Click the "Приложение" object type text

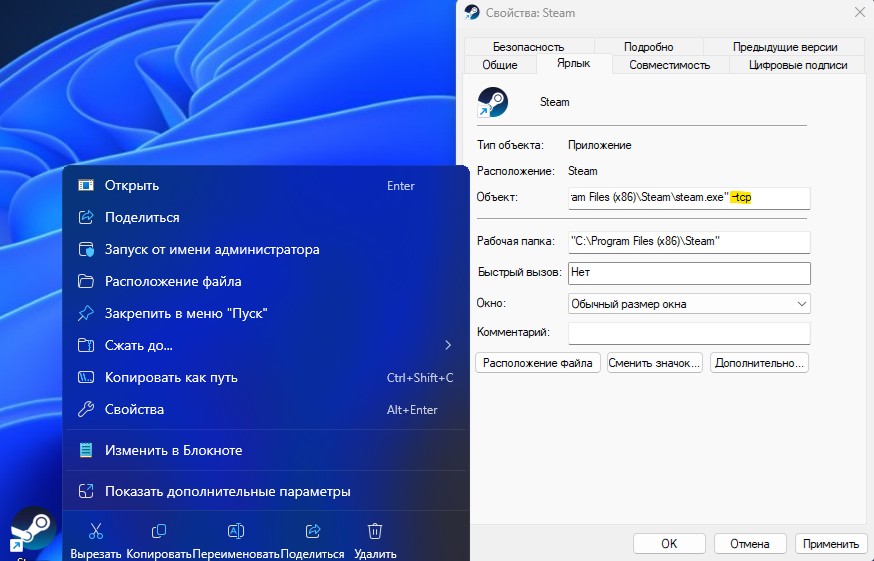600,145
